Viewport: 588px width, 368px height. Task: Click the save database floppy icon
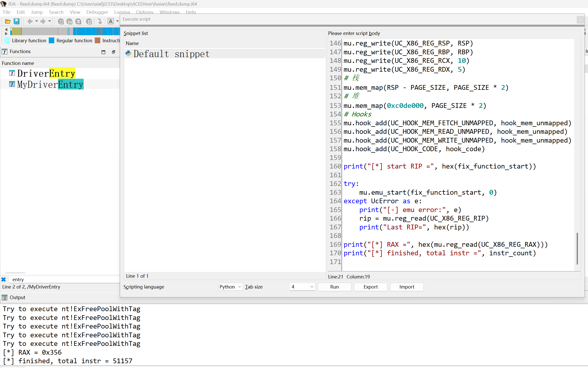(x=17, y=21)
